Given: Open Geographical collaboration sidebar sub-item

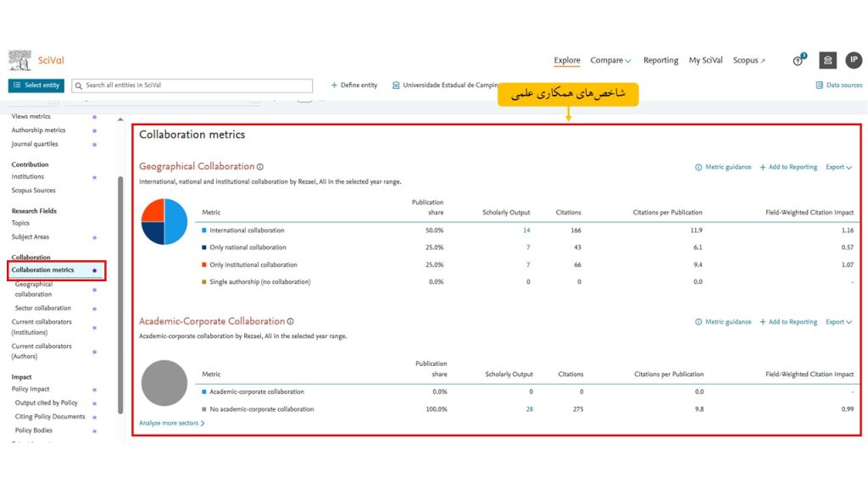Looking at the screenshot, I should [34, 290].
